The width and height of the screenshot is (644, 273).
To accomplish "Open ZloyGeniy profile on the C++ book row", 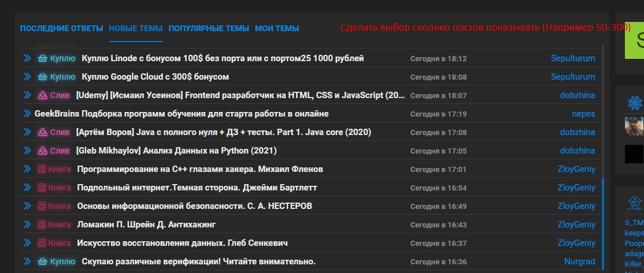I will pyautogui.click(x=576, y=169).
